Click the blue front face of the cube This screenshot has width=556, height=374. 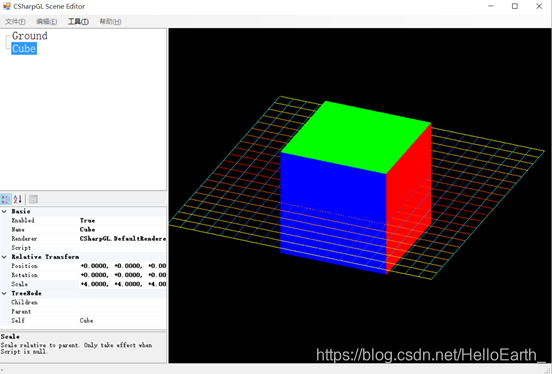[333, 213]
